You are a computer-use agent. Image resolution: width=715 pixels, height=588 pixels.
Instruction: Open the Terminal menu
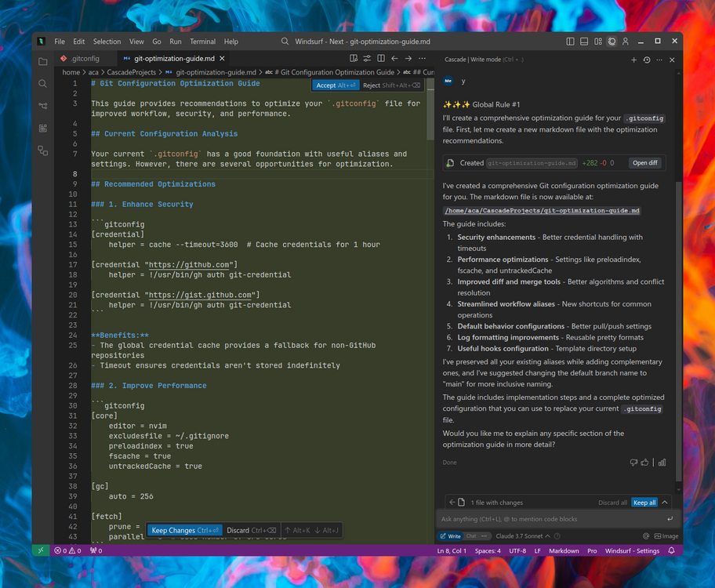coord(202,42)
